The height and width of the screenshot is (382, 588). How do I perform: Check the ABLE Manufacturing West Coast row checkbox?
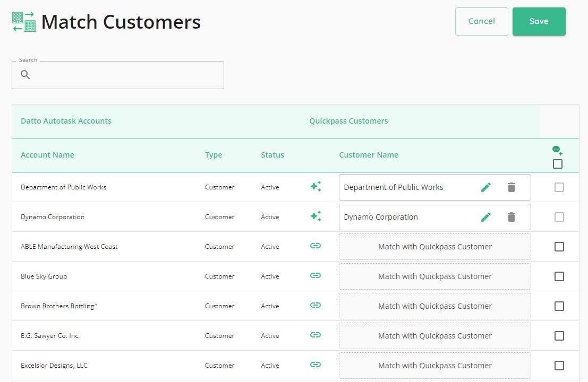[x=559, y=247]
